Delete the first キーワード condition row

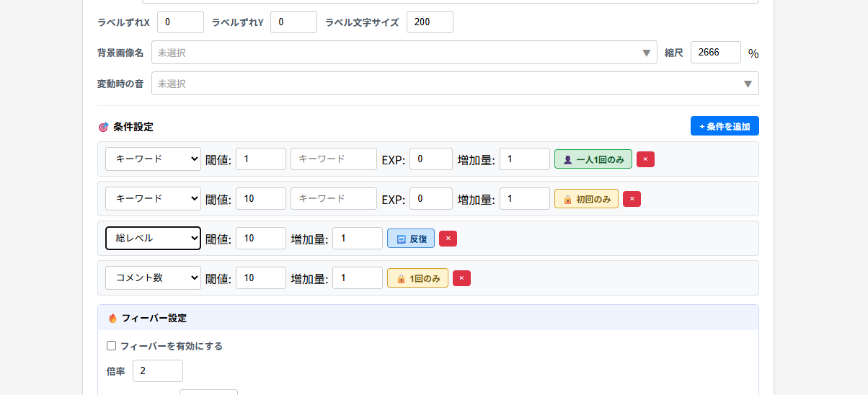coord(645,159)
